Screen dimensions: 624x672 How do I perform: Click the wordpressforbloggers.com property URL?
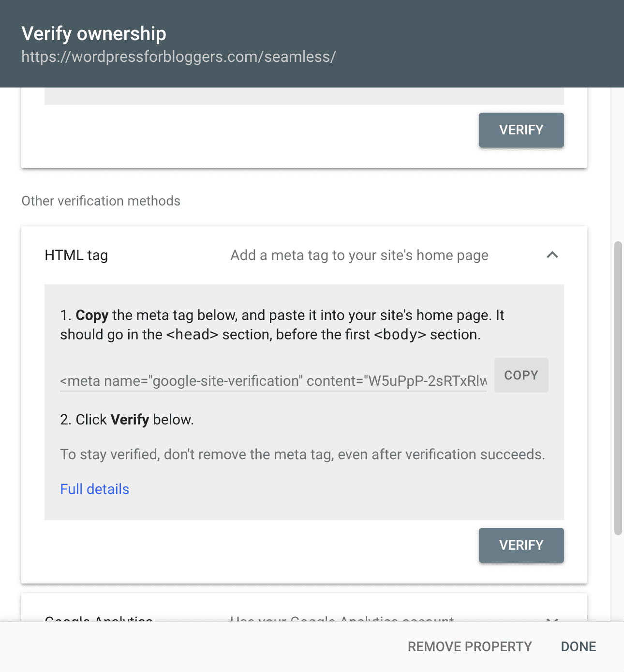point(178,57)
